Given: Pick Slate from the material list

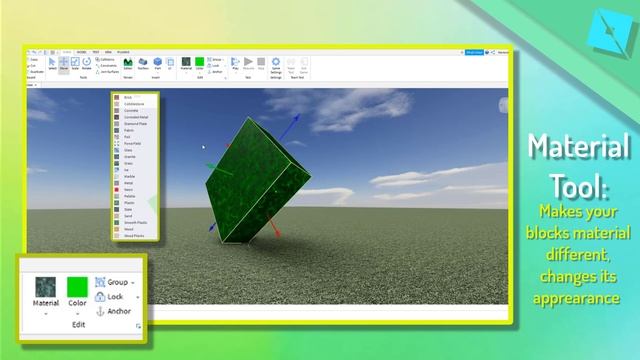Looking at the screenshot, I should pyautogui.click(x=135, y=209).
